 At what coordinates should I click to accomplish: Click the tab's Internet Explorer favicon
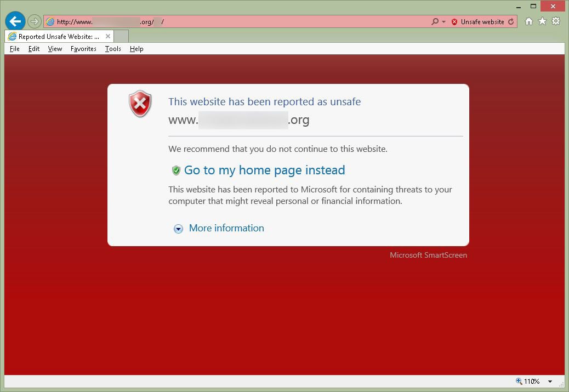coord(13,36)
